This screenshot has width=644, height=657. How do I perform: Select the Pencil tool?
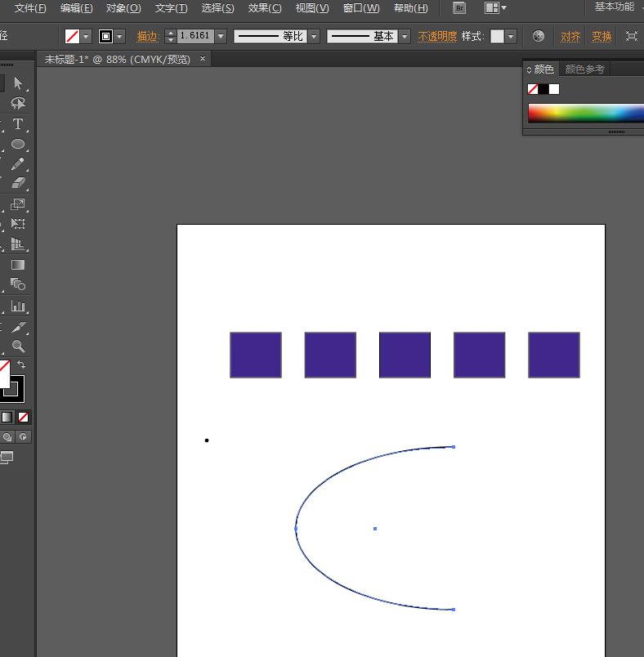coord(18,163)
